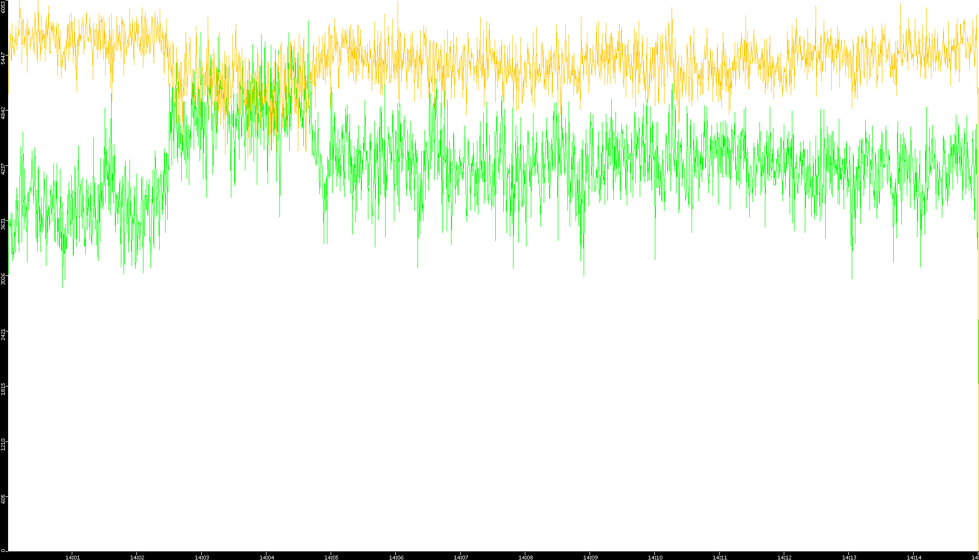Click the 605 value axis label
Viewport: 979px width, 560px height.
[x=3, y=500]
